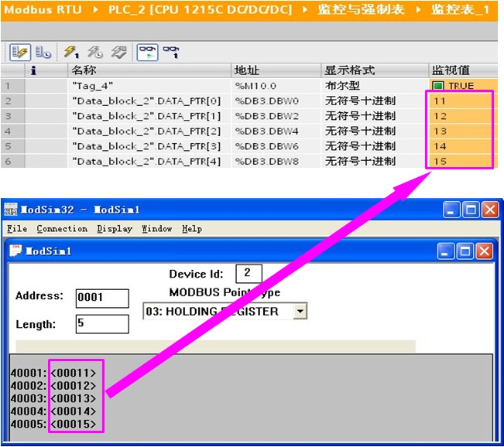The height and width of the screenshot is (447, 504).
Task: Click the 显示格式 column header
Action: (x=375, y=70)
